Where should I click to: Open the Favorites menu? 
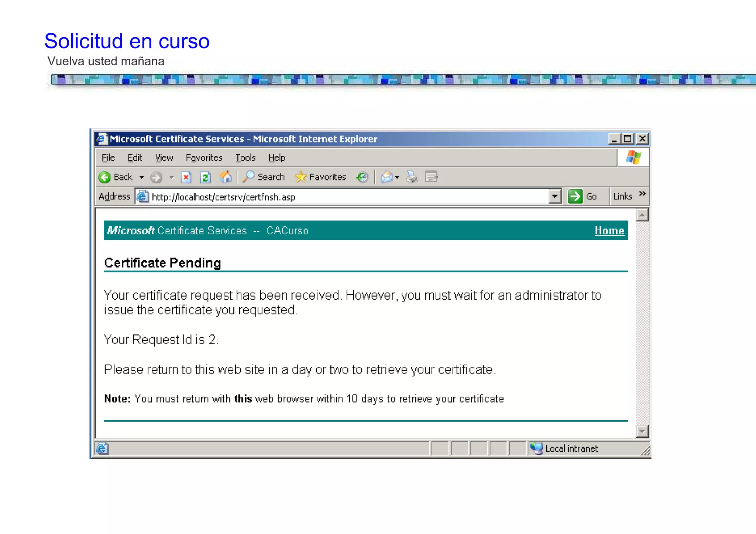204,158
